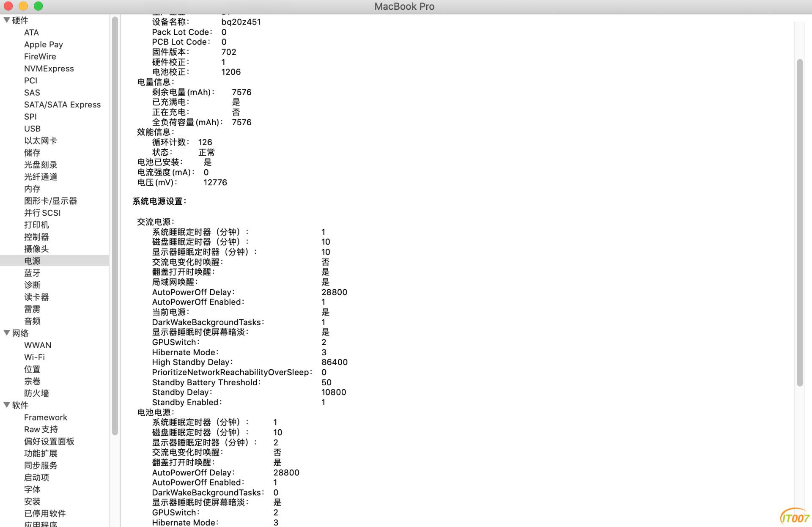This screenshot has width=812, height=527.
Task: Open Wi-Fi network information
Action: 34,357
